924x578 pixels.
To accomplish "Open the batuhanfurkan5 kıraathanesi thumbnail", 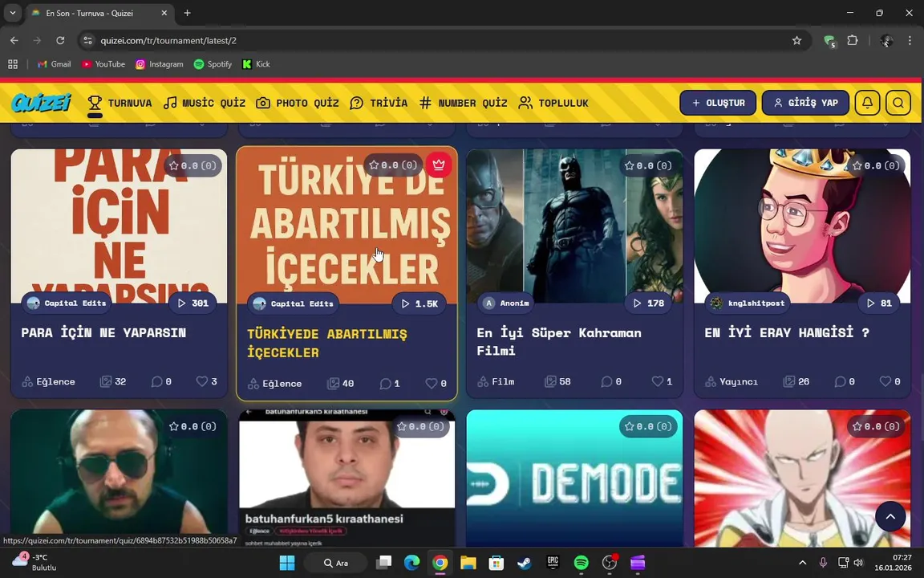I will [346, 478].
